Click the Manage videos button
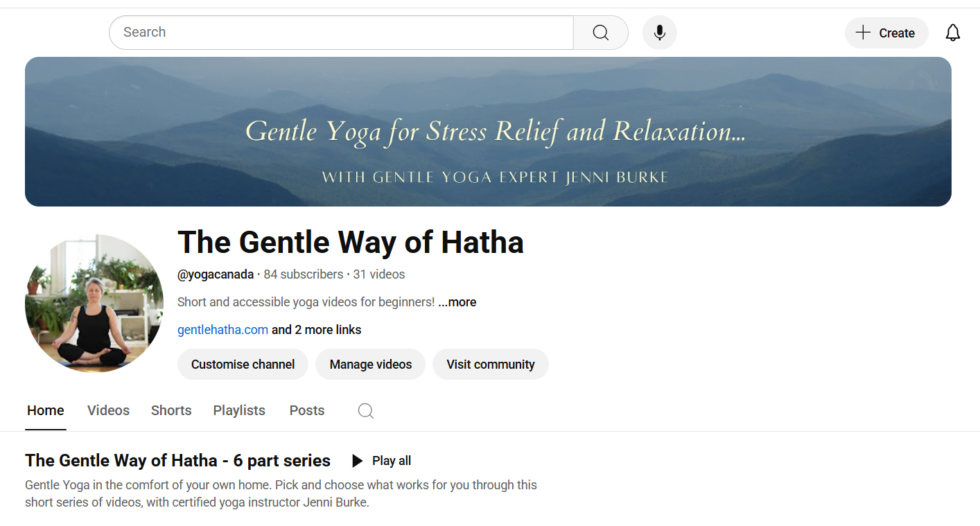 (370, 365)
